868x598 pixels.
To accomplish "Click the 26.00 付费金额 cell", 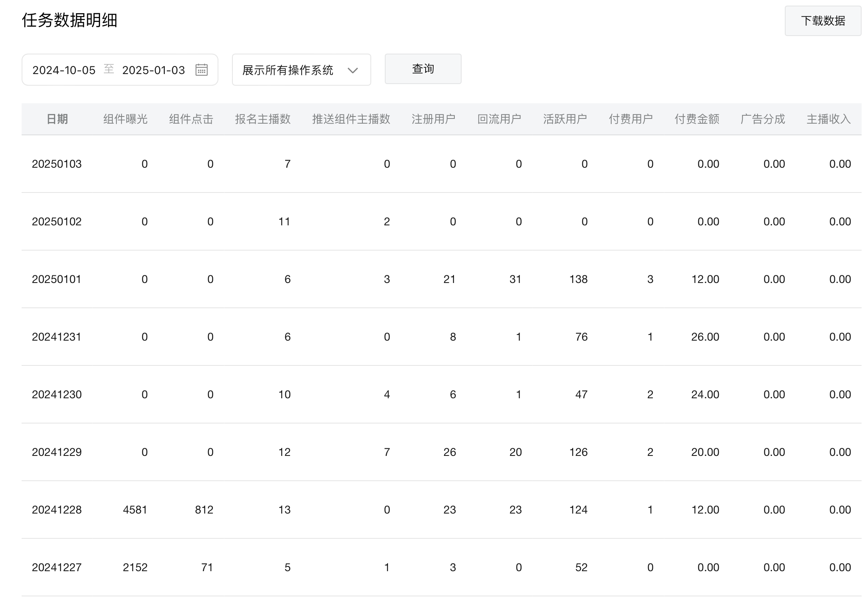I will click(x=705, y=337).
